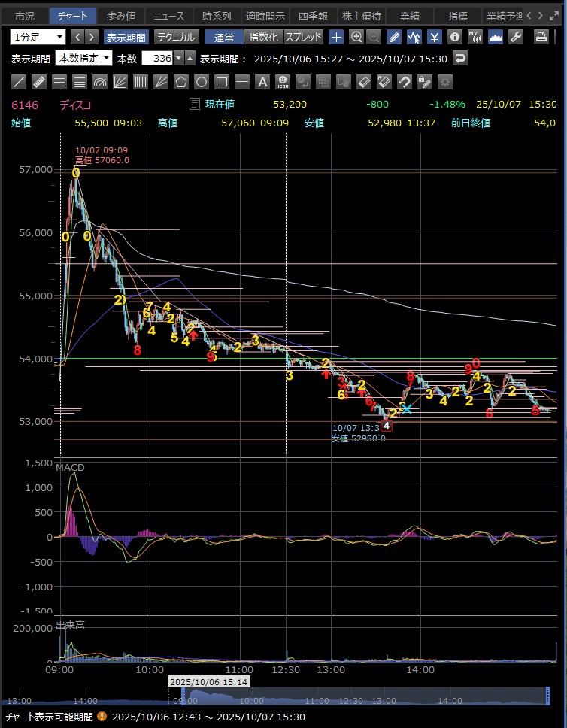
Task: Click the zoom in magnifier icon
Action: [x=356, y=37]
